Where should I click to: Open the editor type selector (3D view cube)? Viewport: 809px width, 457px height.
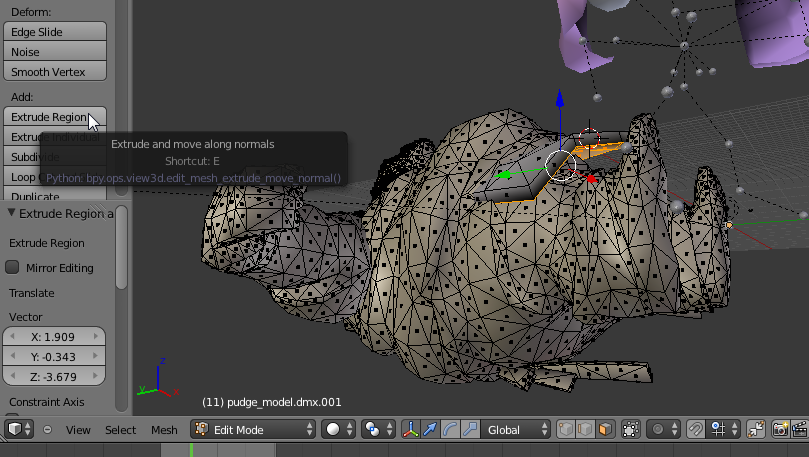click(19, 429)
